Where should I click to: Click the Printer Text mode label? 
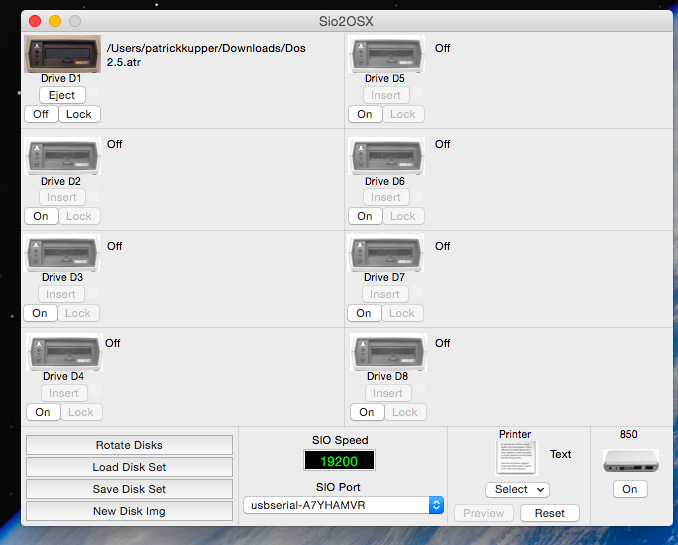(561, 454)
